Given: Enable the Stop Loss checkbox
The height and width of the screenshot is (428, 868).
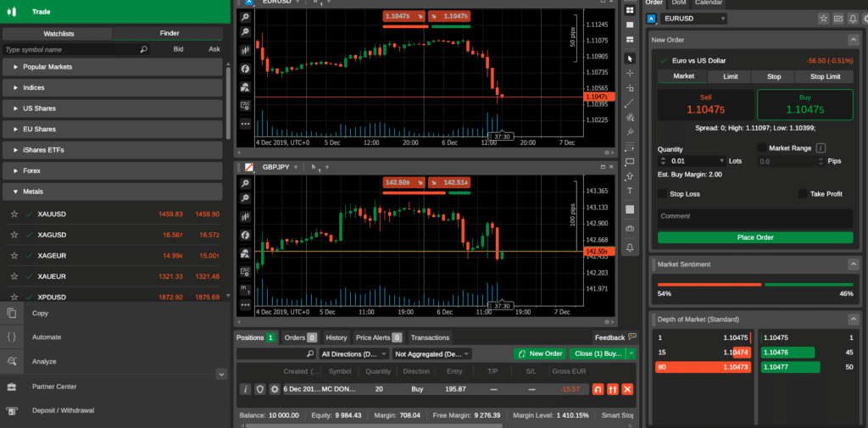Looking at the screenshot, I should click(x=662, y=194).
